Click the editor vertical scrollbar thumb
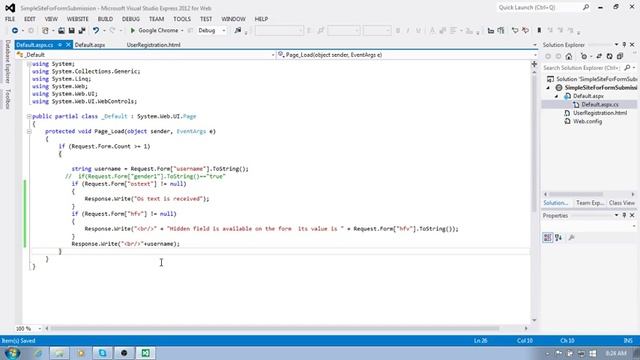This screenshot has width=640, height=360. [x=534, y=143]
